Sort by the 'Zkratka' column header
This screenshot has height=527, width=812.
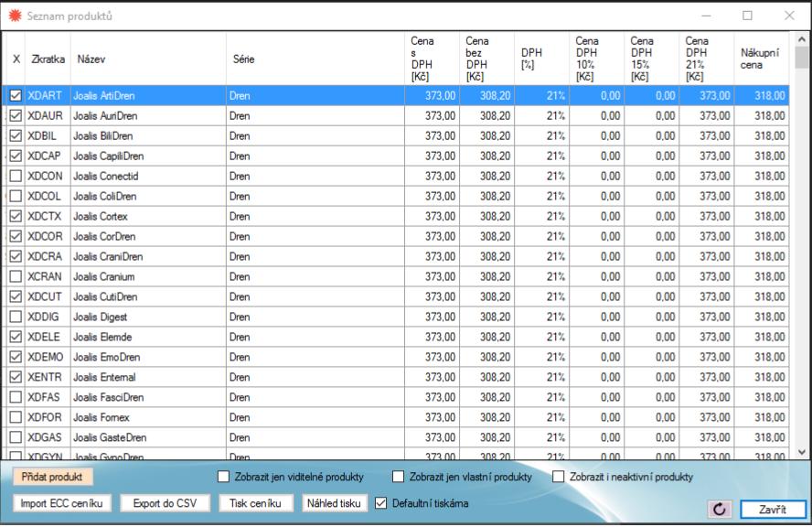click(48, 59)
